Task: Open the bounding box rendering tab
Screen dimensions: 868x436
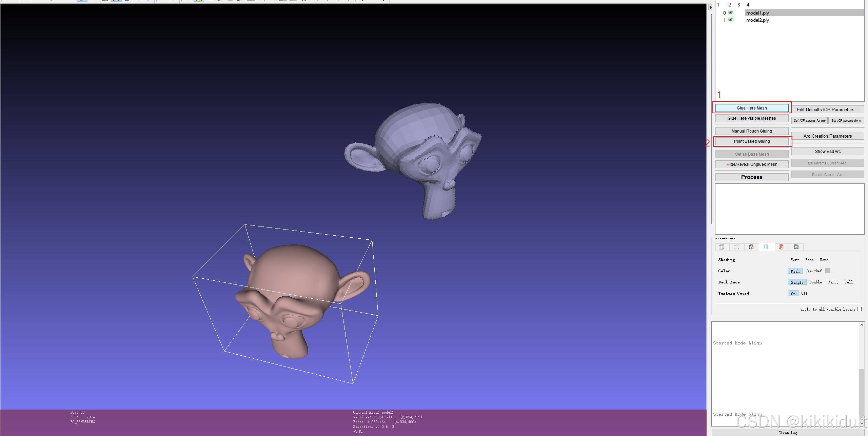Action: pos(721,247)
